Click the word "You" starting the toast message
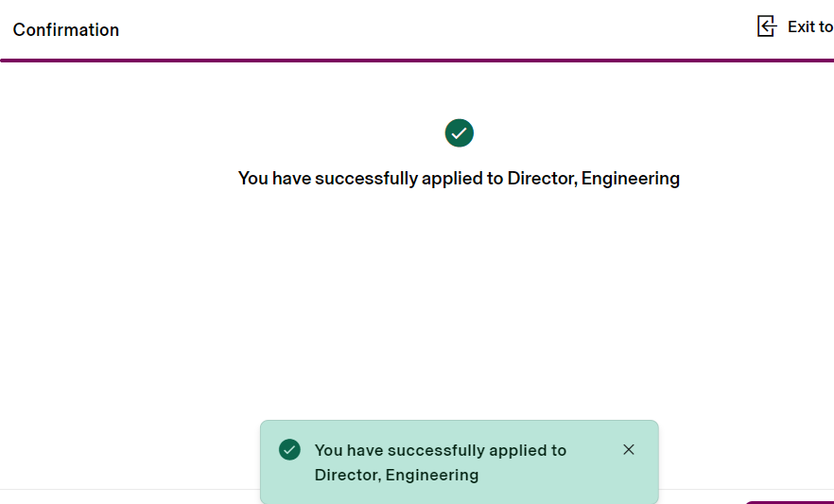The height and width of the screenshot is (504, 834). tap(328, 450)
